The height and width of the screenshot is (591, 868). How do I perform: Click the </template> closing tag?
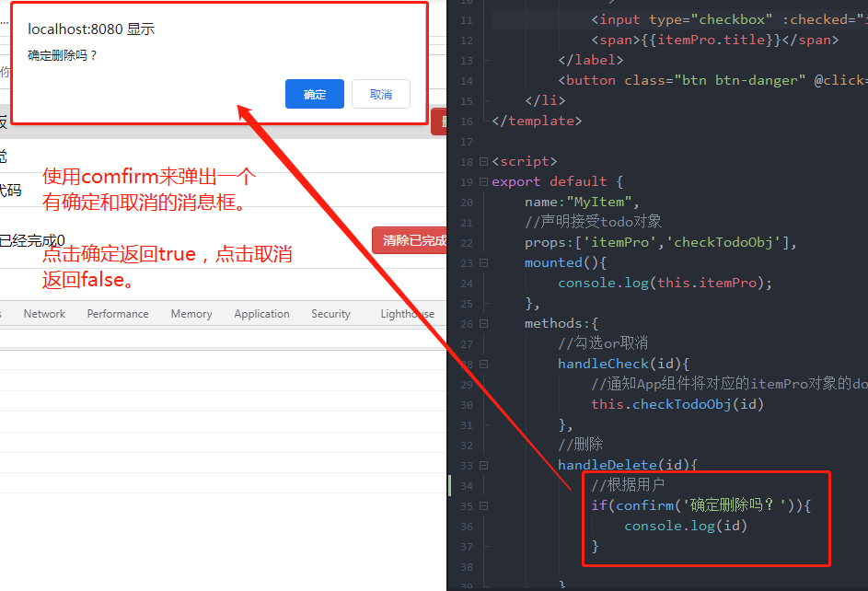tap(537, 121)
